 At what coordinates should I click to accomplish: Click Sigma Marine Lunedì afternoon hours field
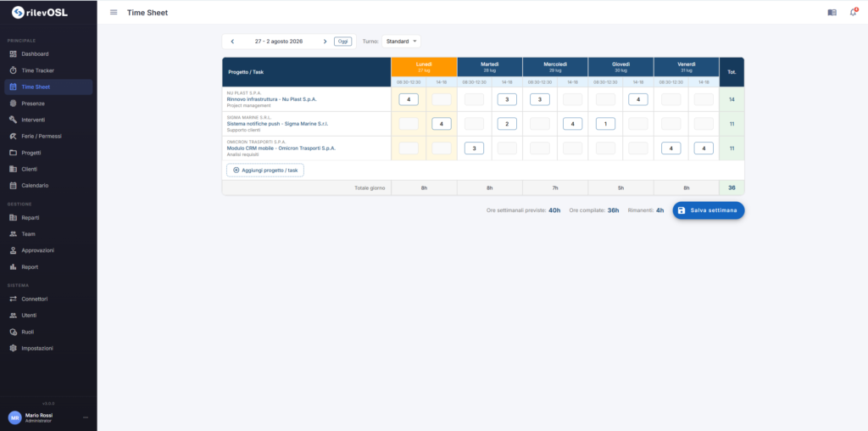click(x=441, y=124)
